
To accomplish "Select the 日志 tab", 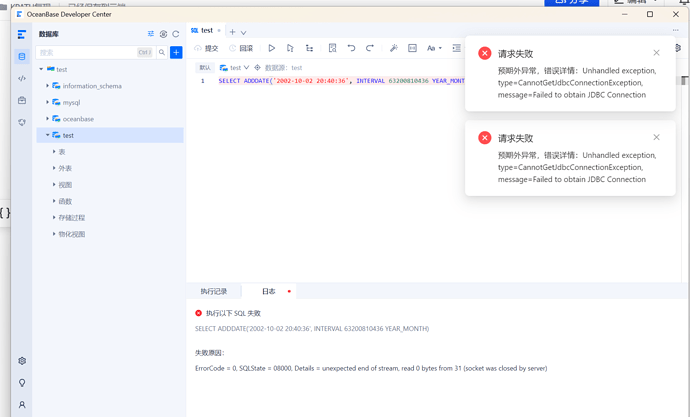I will point(268,292).
